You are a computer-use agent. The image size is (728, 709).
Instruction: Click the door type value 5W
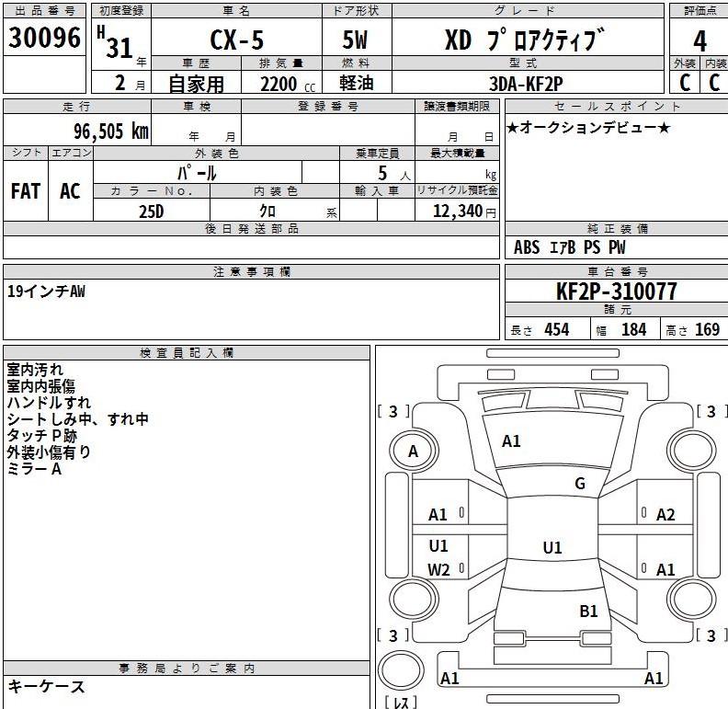355,40
